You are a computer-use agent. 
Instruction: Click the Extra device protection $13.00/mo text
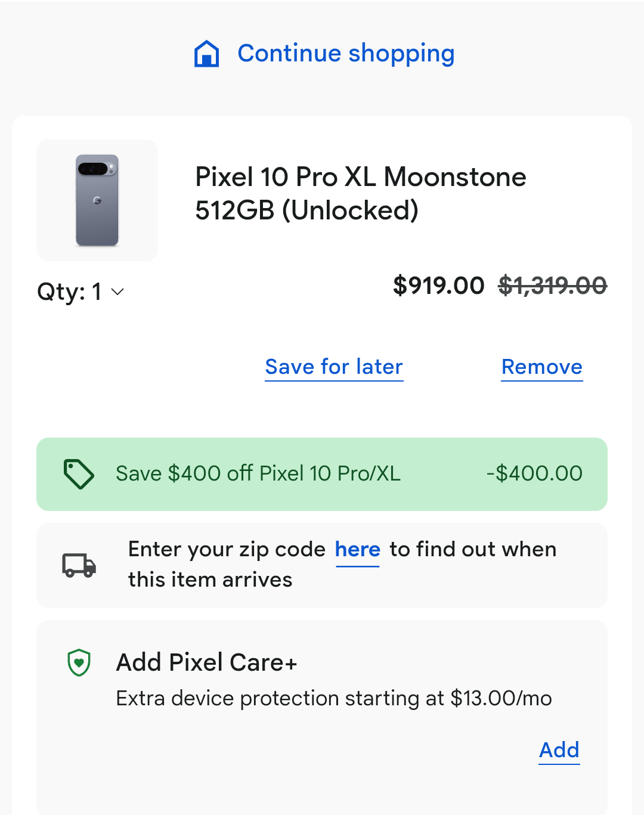pyautogui.click(x=334, y=698)
